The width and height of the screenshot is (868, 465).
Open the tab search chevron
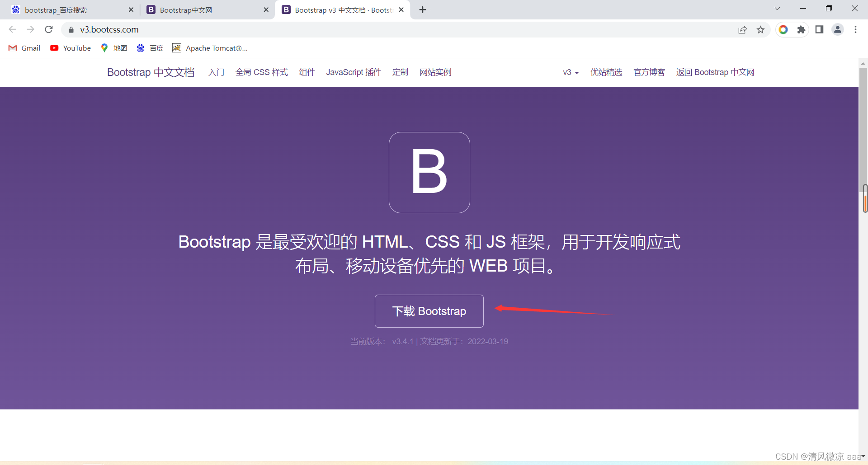[x=777, y=8]
